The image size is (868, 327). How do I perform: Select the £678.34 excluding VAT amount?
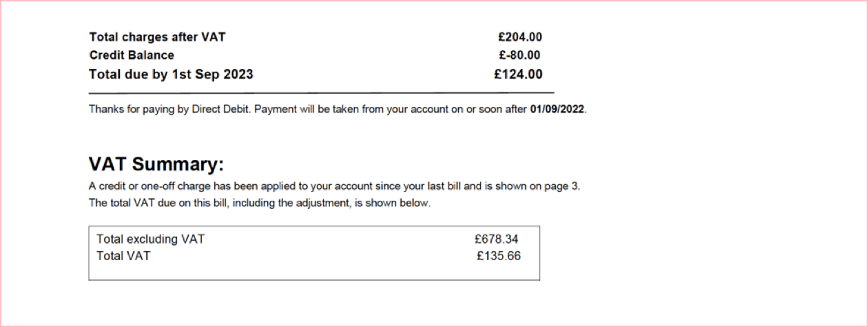click(496, 239)
